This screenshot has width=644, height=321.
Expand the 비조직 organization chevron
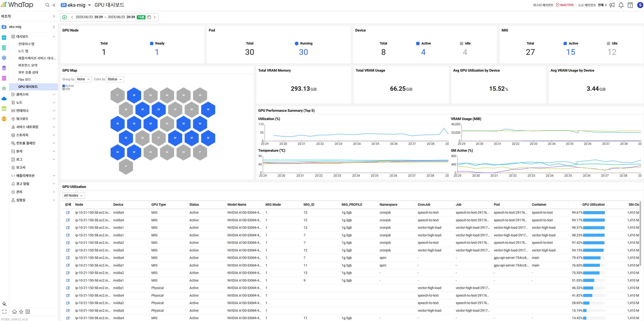54,16
